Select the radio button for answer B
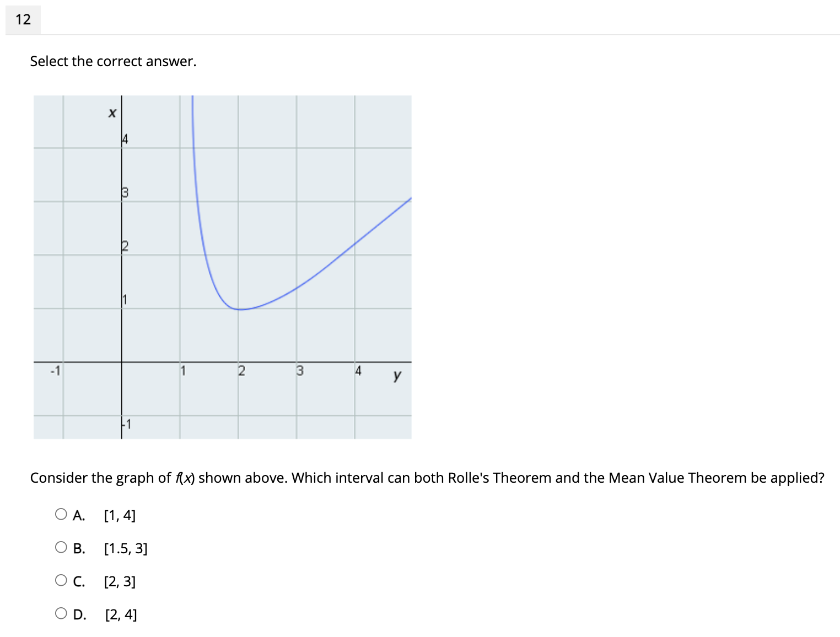 pyautogui.click(x=61, y=546)
